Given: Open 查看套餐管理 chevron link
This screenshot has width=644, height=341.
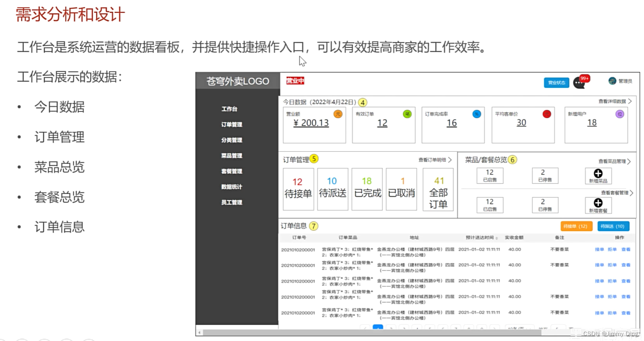Looking at the screenshot, I should (x=631, y=193).
